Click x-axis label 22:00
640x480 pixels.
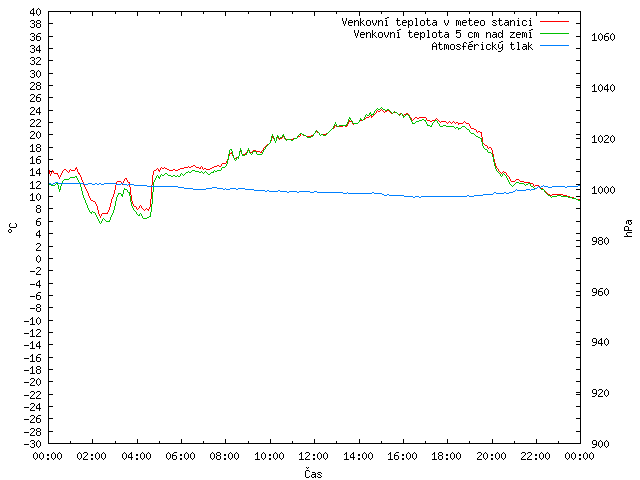(x=536, y=456)
